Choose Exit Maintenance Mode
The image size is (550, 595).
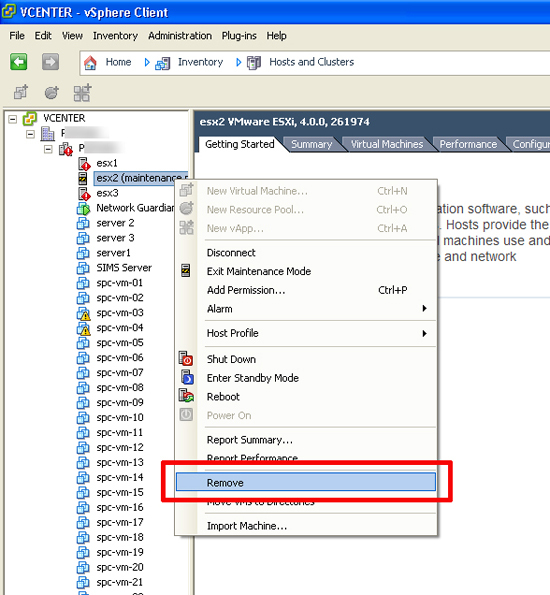click(x=259, y=271)
